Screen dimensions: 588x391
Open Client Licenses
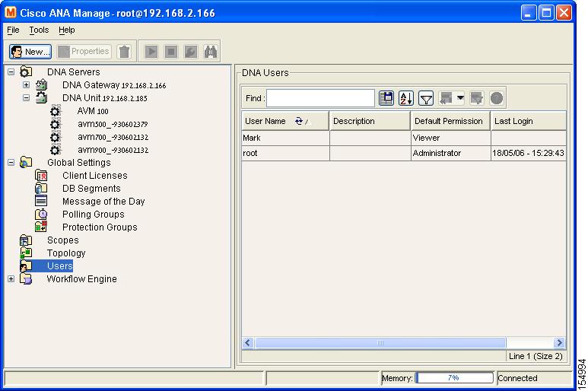pos(95,176)
